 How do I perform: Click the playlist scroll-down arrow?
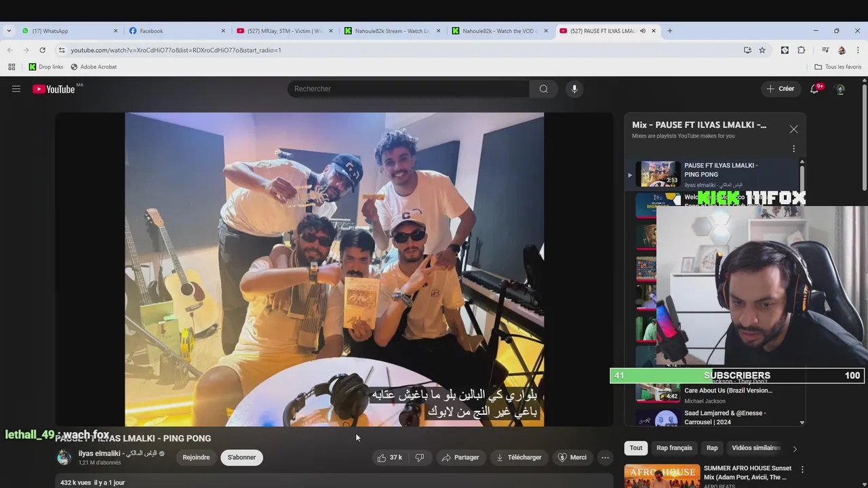click(802, 422)
